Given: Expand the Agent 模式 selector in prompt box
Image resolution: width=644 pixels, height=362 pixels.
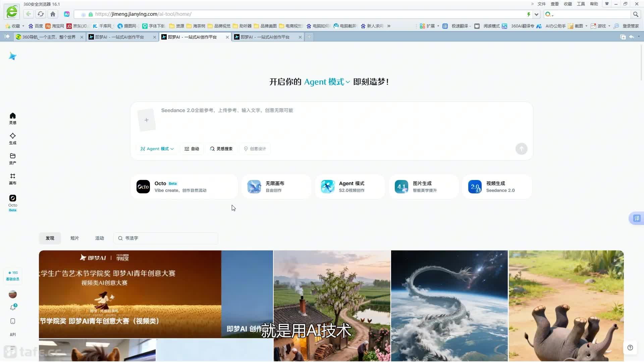Looking at the screenshot, I should [157, 149].
